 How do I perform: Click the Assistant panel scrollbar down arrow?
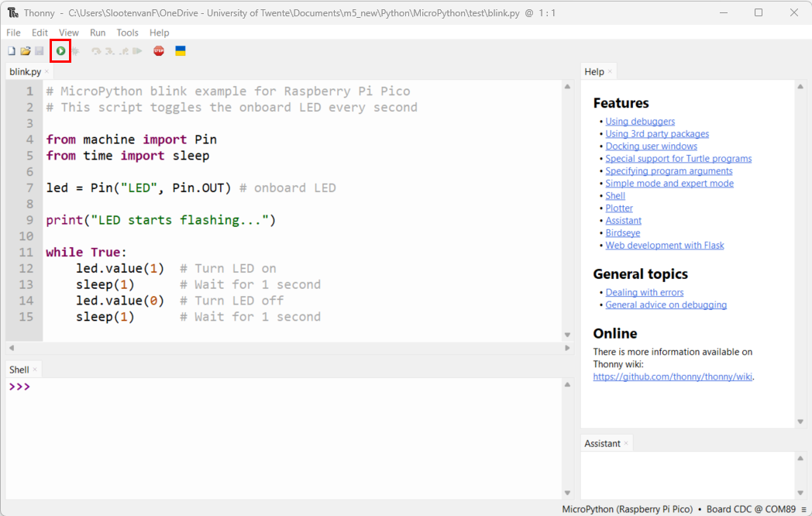(x=800, y=493)
